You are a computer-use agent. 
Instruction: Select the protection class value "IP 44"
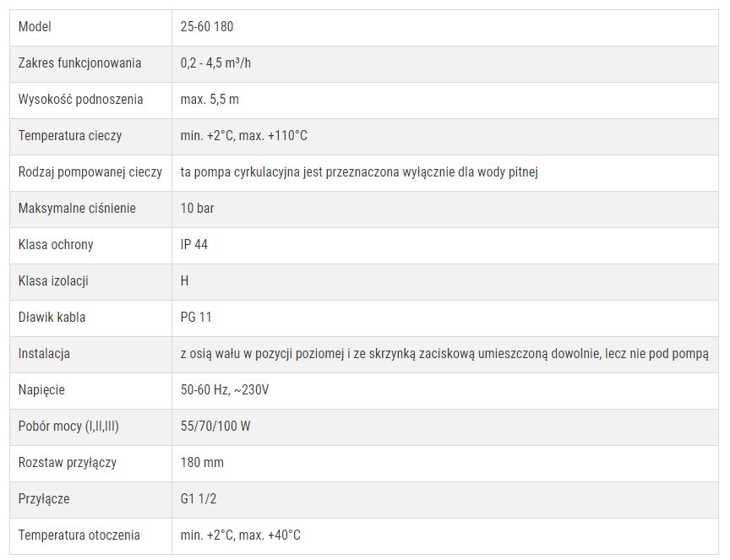pyautogui.click(x=194, y=245)
